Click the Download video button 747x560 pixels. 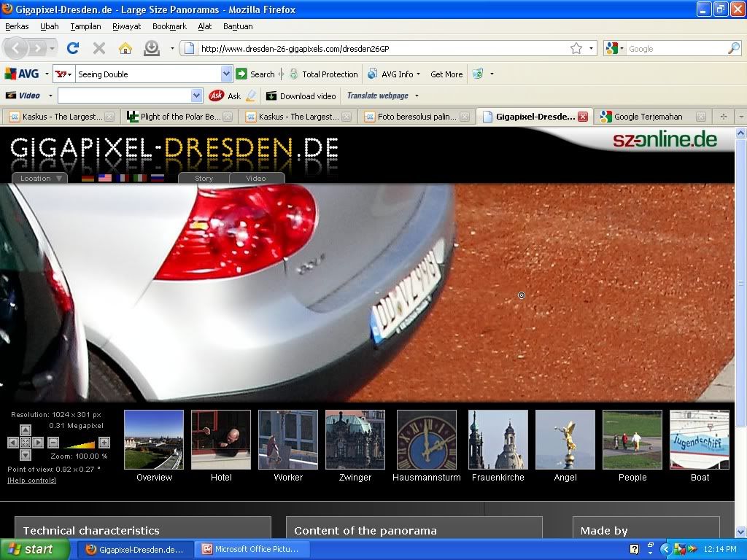(301, 96)
